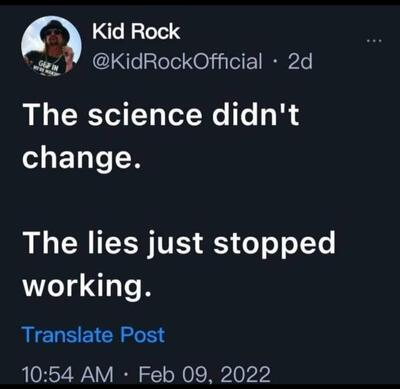Click the word 'science' in the post
The image size is (400, 389).
click(x=145, y=115)
